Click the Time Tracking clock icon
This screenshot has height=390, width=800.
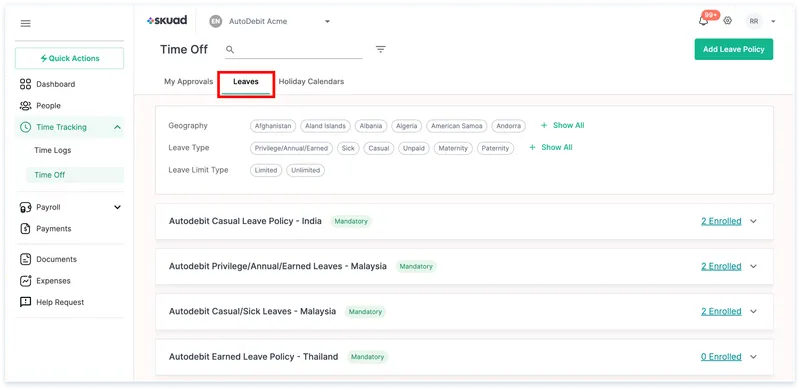pyautogui.click(x=25, y=127)
